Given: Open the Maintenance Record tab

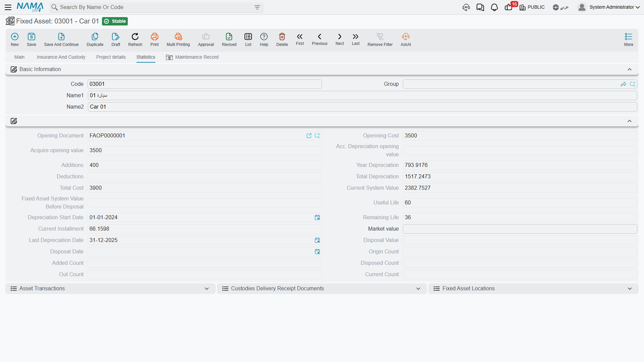Looking at the screenshot, I should [192, 57].
